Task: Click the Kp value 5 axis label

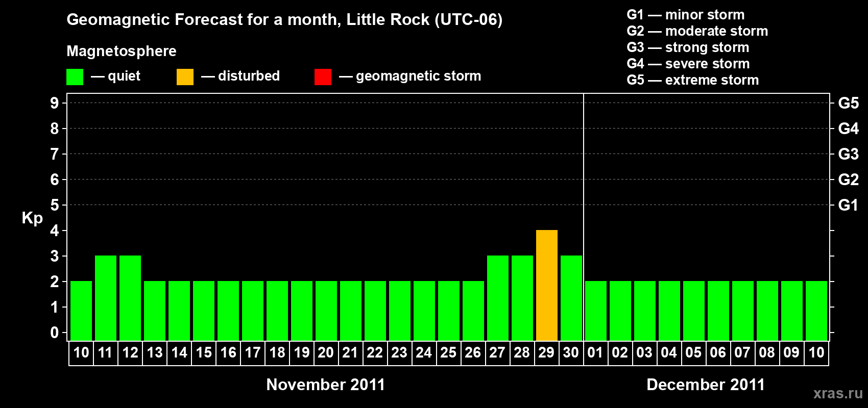Action: click(x=55, y=205)
